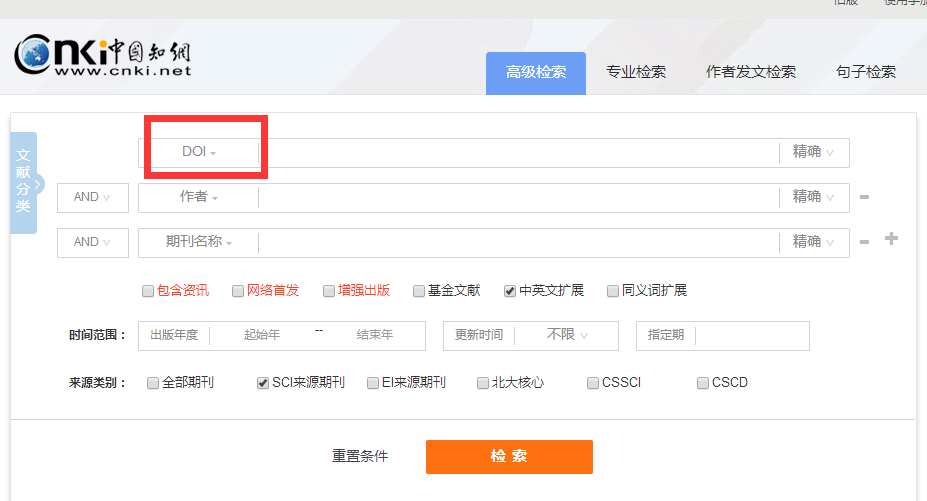
Task: Switch to the 专业检索 tab
Action: pyautogui.click(x=635, y=72)
